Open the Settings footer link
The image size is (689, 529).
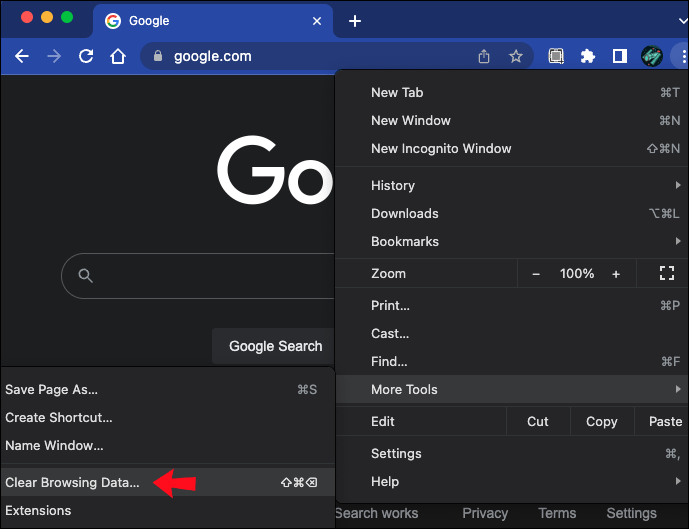tap(631, 513)
